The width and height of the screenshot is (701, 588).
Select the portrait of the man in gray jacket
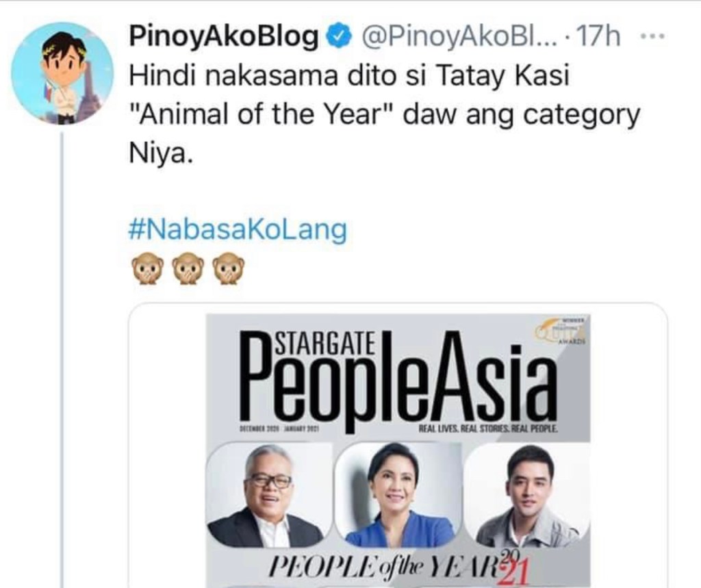tap(528, 496)
